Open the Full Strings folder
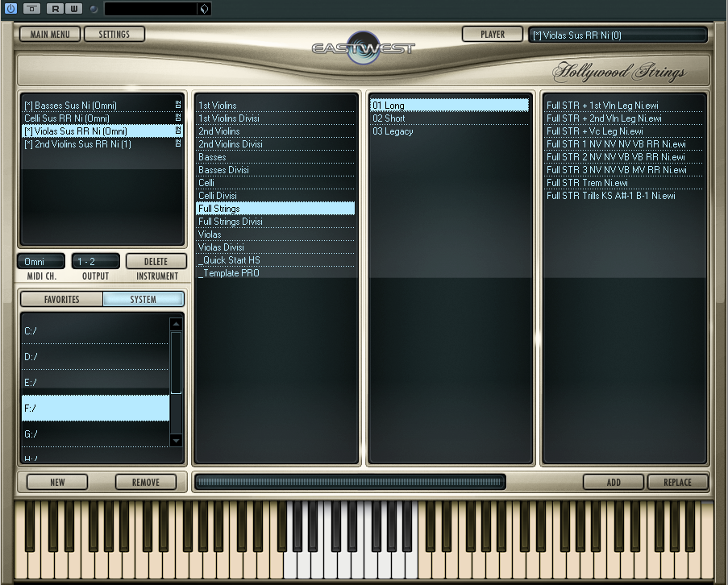728x585 pixels. click(276, 209)
